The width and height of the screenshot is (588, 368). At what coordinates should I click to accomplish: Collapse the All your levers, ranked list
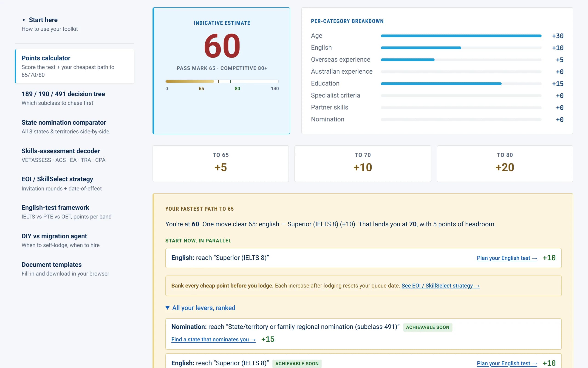(200, 308)
